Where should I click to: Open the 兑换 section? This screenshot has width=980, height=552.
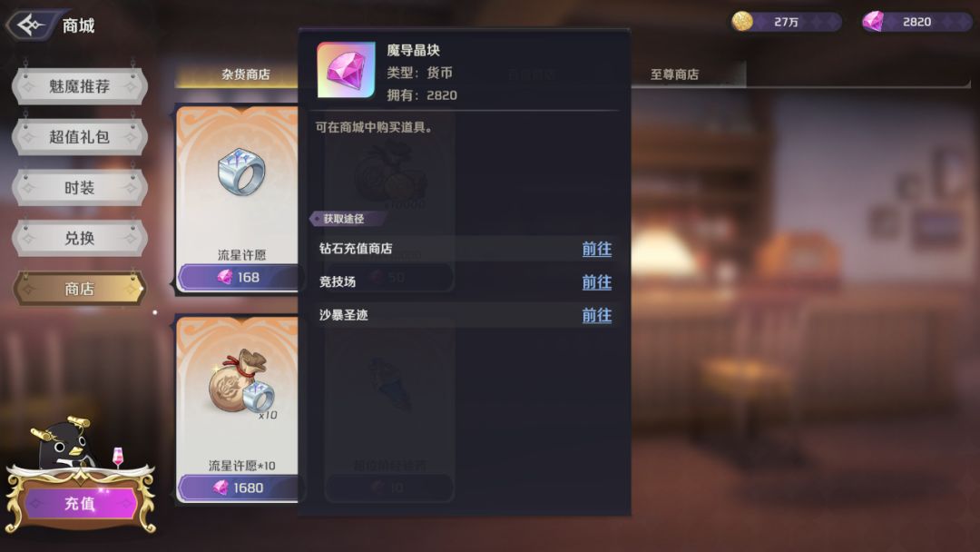79,238
